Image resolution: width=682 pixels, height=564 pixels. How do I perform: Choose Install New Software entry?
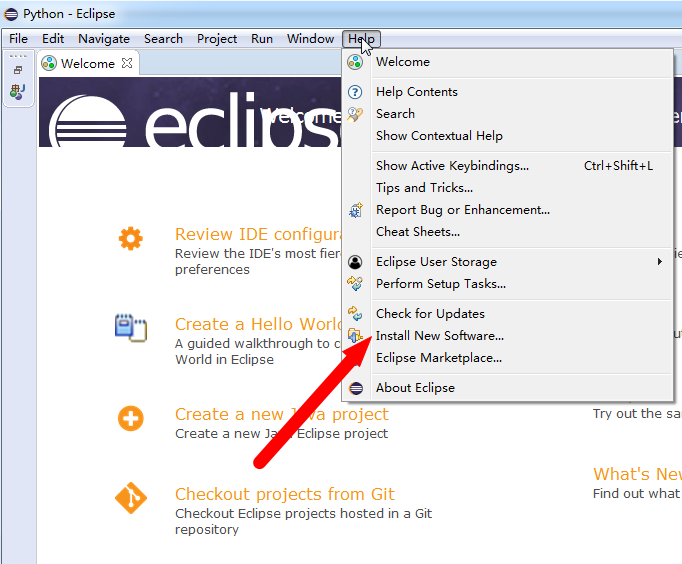[x=508, y=336]
